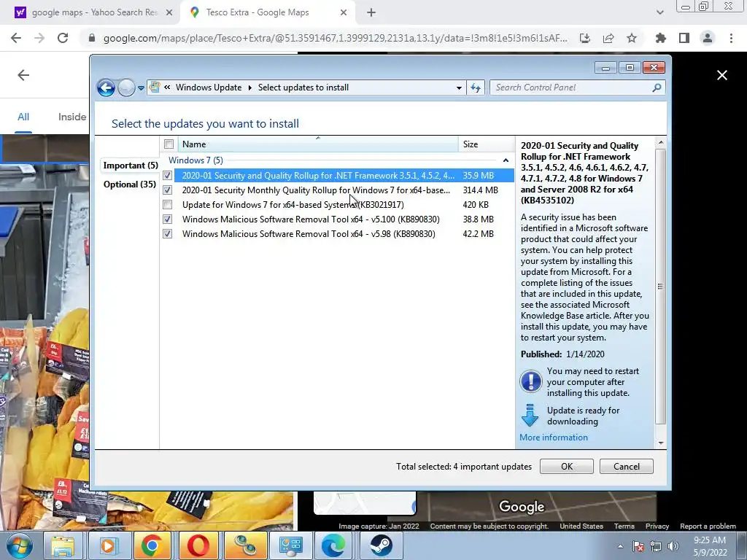Open the Privacy link in Maps footer

(657, 526)
